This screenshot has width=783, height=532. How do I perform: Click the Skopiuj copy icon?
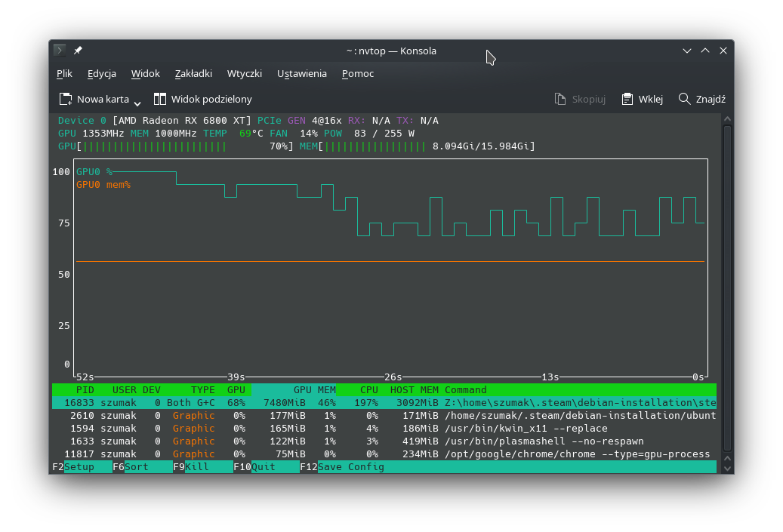tap(560, 99)
